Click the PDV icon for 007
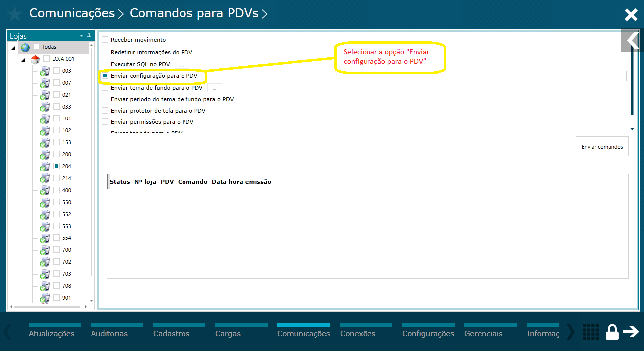This screenshot has height=351, width=644. pyautogui.click(x=45, y=83)
